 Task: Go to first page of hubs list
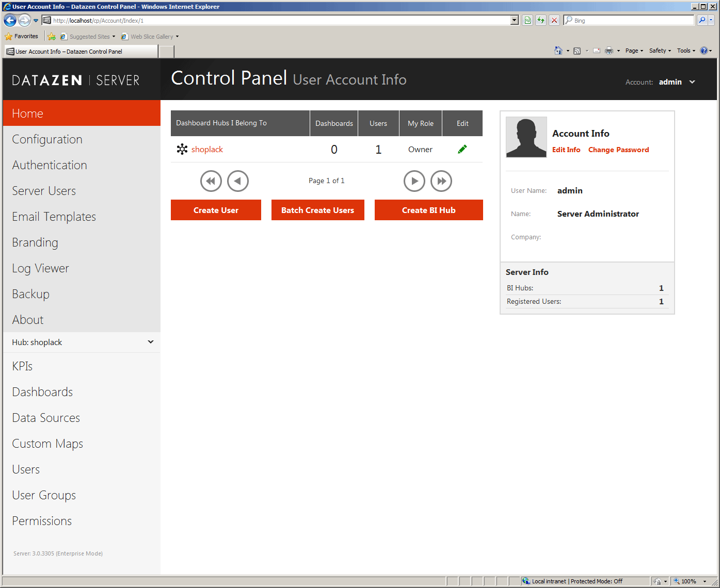coord(211,181)
